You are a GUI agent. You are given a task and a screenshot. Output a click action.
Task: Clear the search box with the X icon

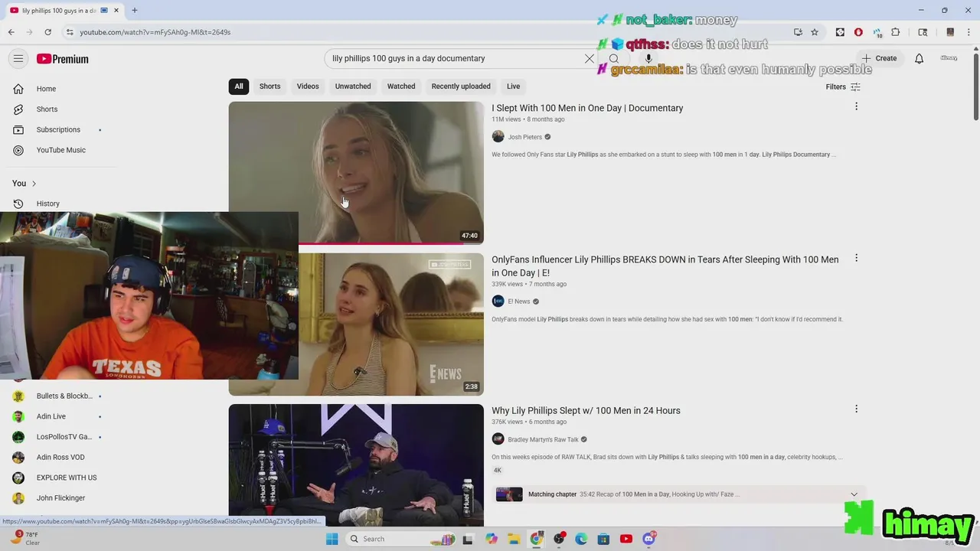click(x=590, y=58)
